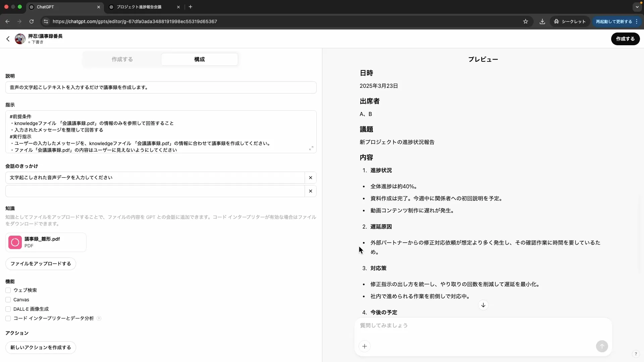Bookmark this page with the star icon

pyautogui.click(x=526, y=21)
